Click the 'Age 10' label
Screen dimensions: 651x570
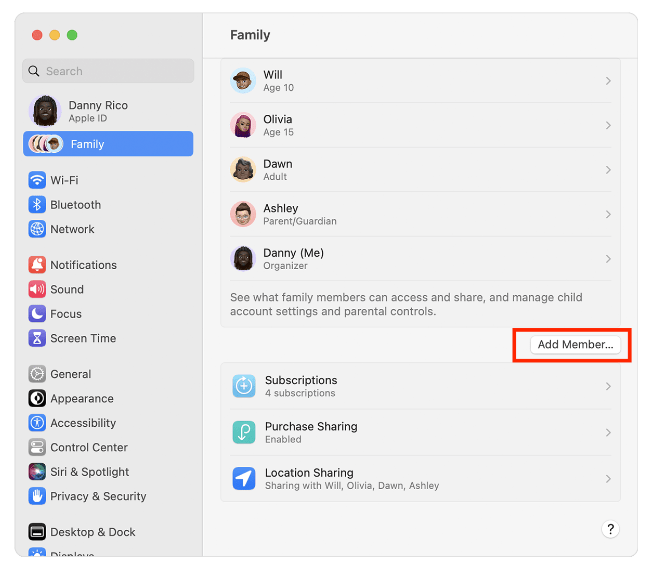279,88
